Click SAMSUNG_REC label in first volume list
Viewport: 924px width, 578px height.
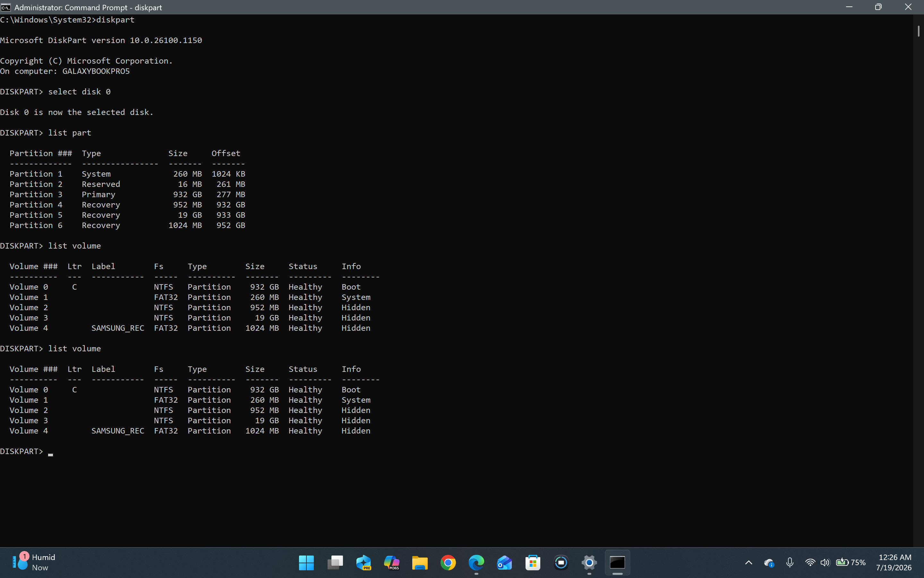pyautogui.click(x=118, y=328)
